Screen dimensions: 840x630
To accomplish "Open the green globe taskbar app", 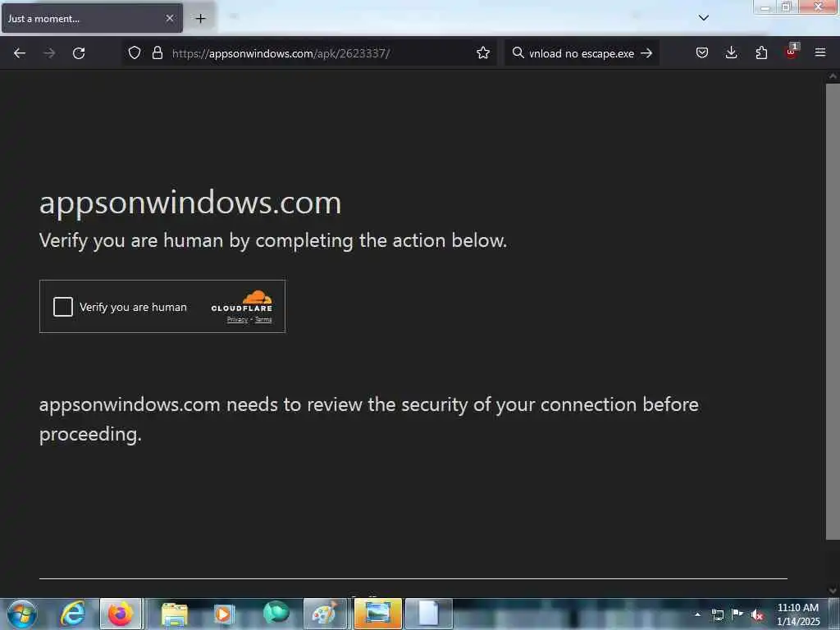I will [x=276, y=613].
